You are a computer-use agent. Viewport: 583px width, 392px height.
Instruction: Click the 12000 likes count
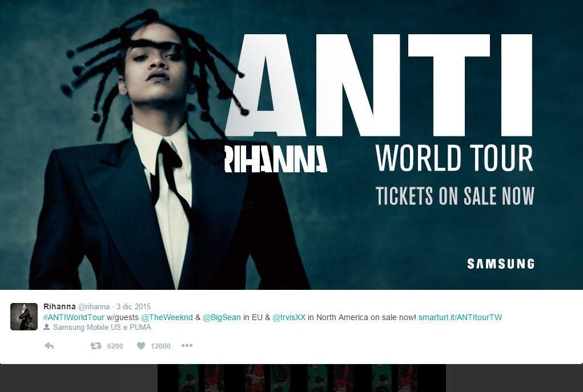coord(160,346)
